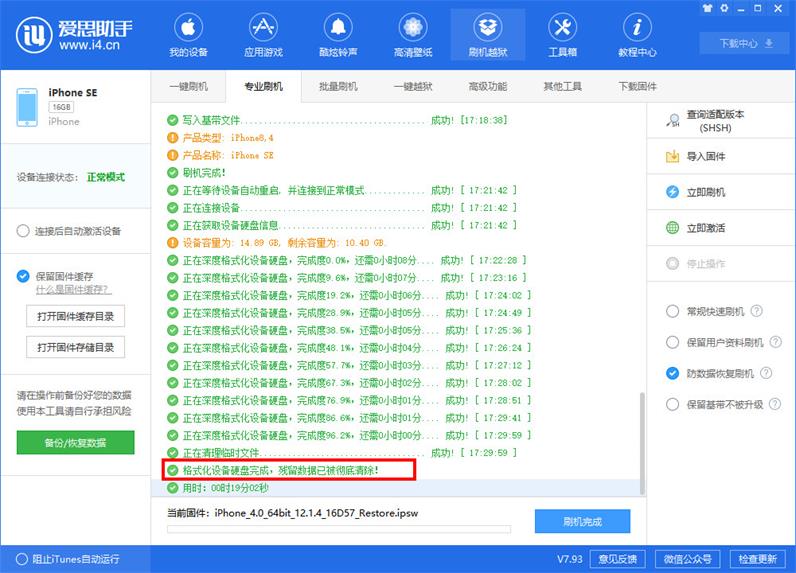The height and width of the screenshot is (573, 796).
Task: Click the log list vertical scrollbar
Action: 642,443
